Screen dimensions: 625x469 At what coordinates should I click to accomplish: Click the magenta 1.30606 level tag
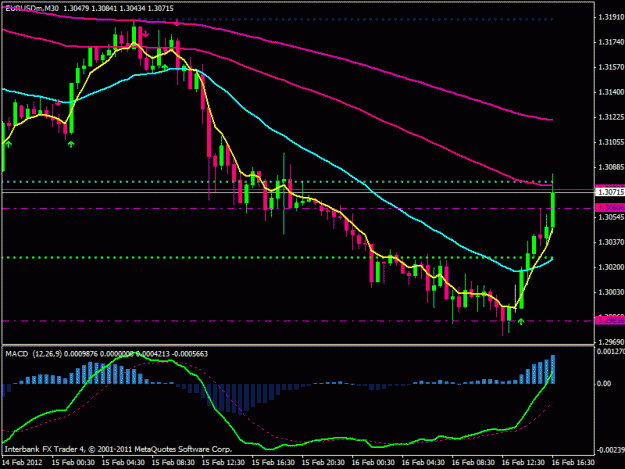pos(610,208)
